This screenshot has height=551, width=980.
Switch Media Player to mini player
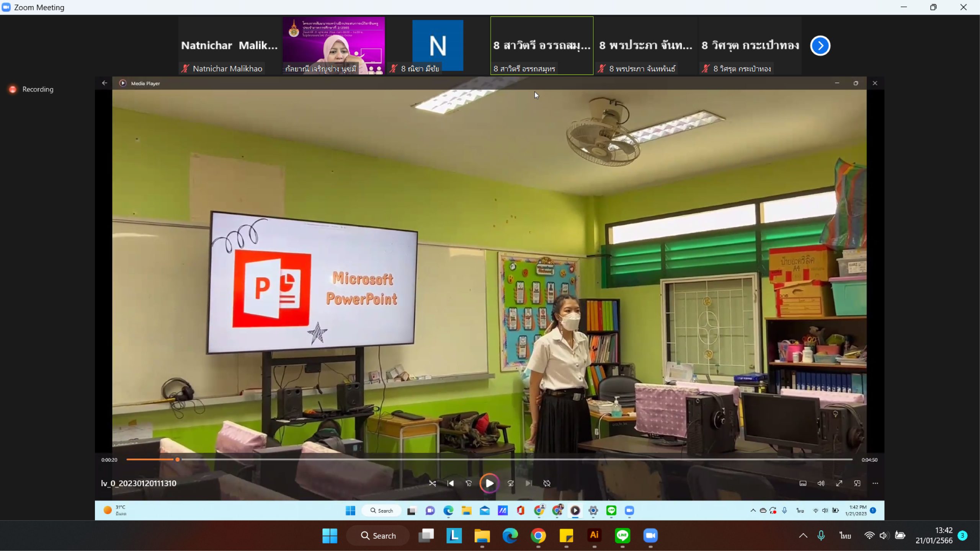coord(857,483)
